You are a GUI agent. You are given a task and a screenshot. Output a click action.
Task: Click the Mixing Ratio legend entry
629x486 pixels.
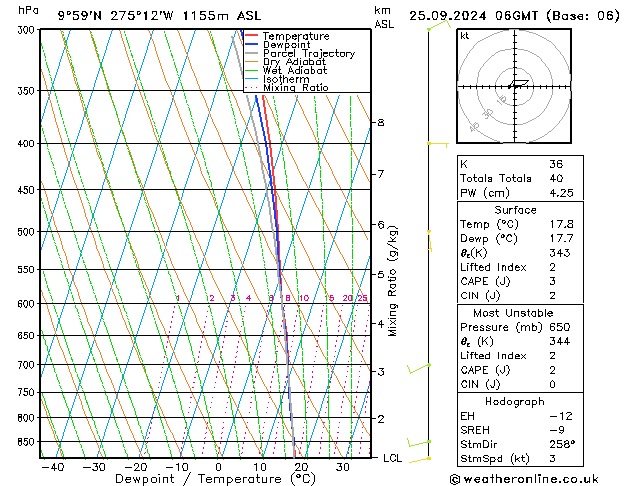tap(295, 88)
